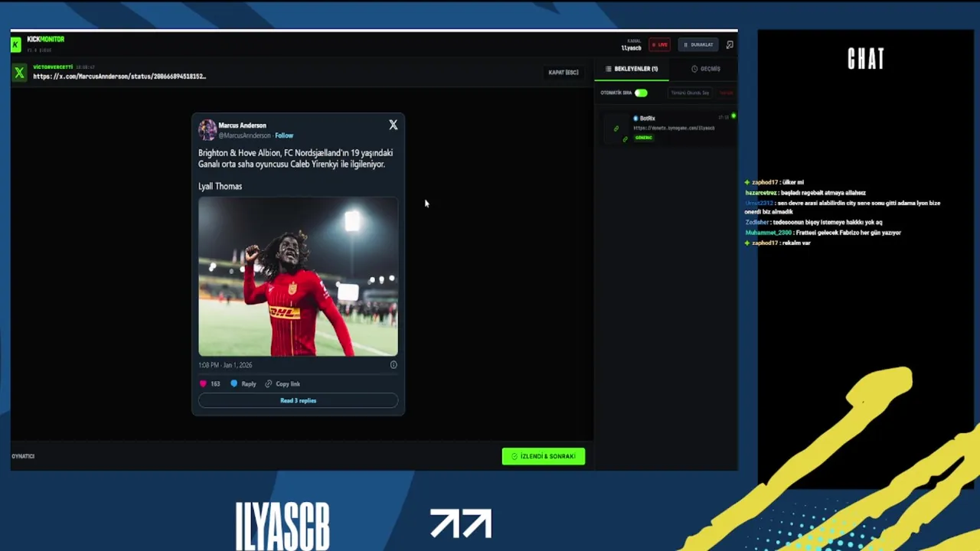Viewport: 980px width, 551px height.
Task: Click the tweet timestamp 1:08 PM · Jan 1, 2026
Action: [225, 365]
